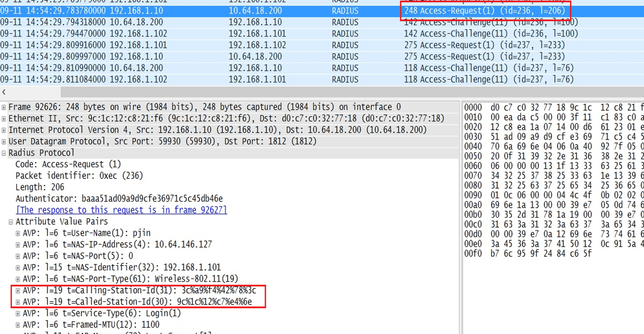This screenshot has width=644, height=334.
Task: Select Access-Challenge id=237 packet at 14:54:29.811084
Action: (x=322, y=79)
